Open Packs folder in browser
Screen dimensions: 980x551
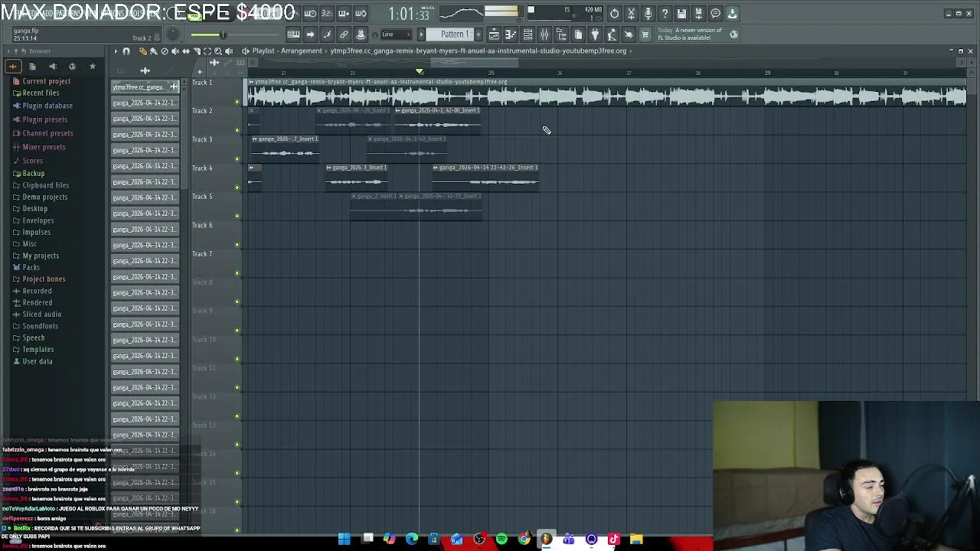26,267
